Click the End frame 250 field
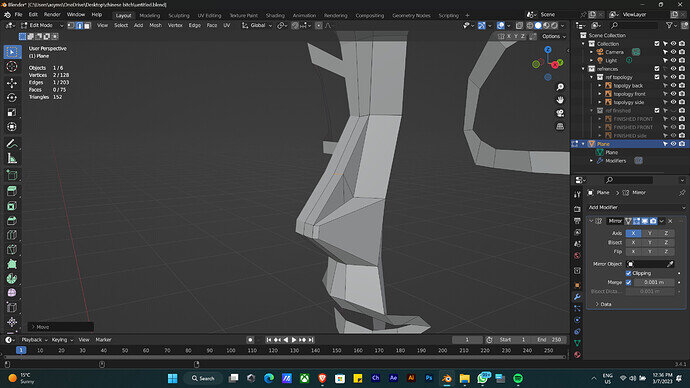The height and width of the screenshot is (388, 690). 549,340
